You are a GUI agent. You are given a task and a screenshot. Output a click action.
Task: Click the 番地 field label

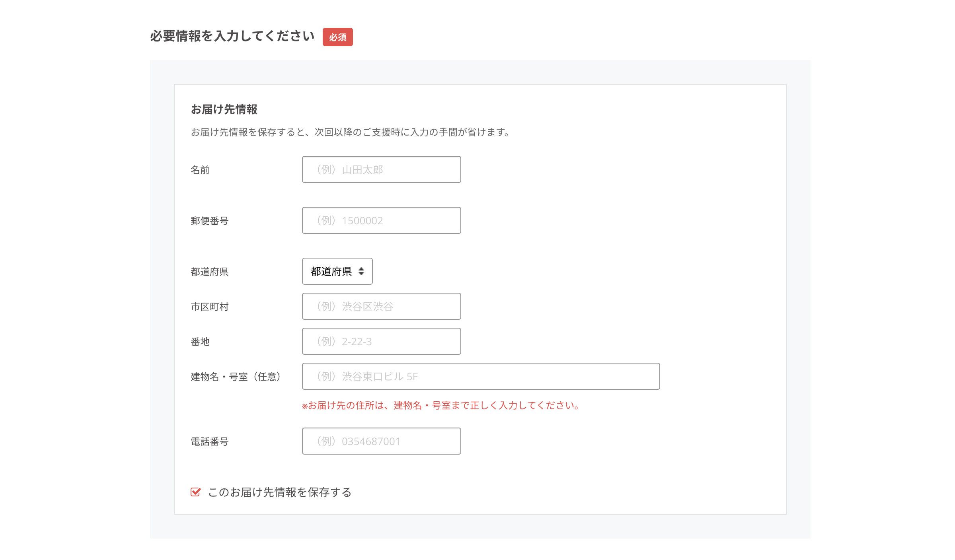(x=200, y=342)
